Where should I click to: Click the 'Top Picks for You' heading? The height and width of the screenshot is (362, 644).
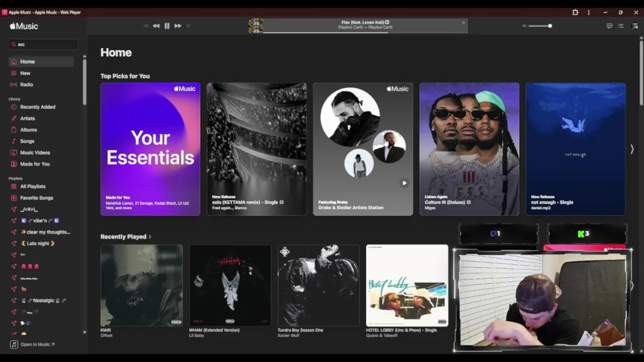[x=125, y=76]
